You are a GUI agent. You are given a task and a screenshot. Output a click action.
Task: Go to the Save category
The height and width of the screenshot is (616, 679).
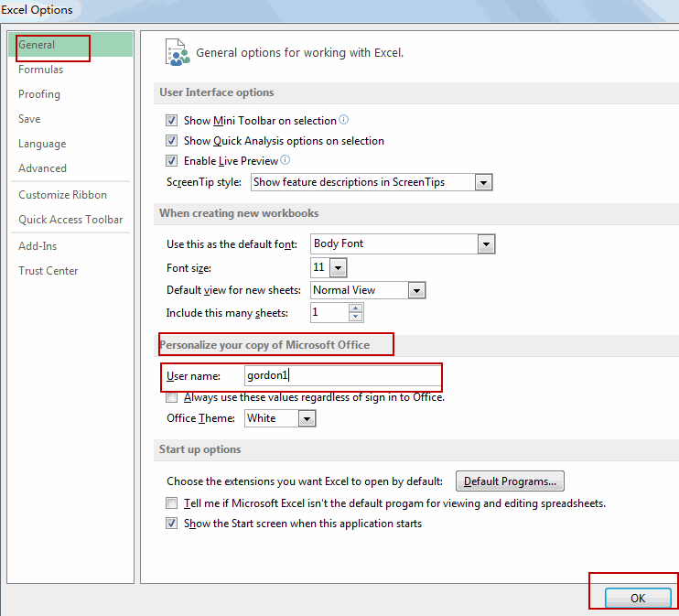[29, 119]
